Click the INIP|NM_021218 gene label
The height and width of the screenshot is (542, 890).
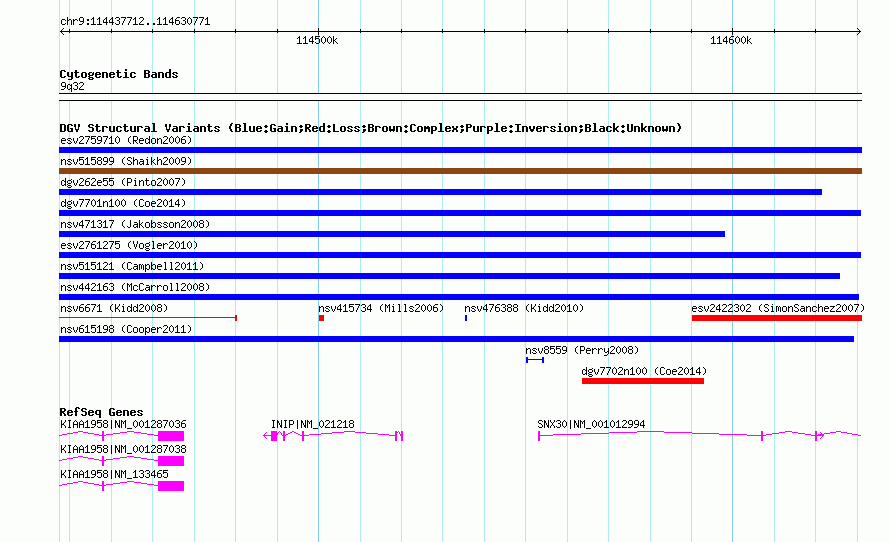[313, 425]
